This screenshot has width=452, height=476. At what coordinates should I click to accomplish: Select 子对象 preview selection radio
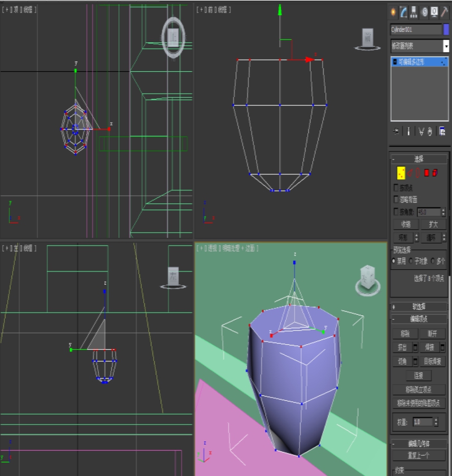click(411, 261)
